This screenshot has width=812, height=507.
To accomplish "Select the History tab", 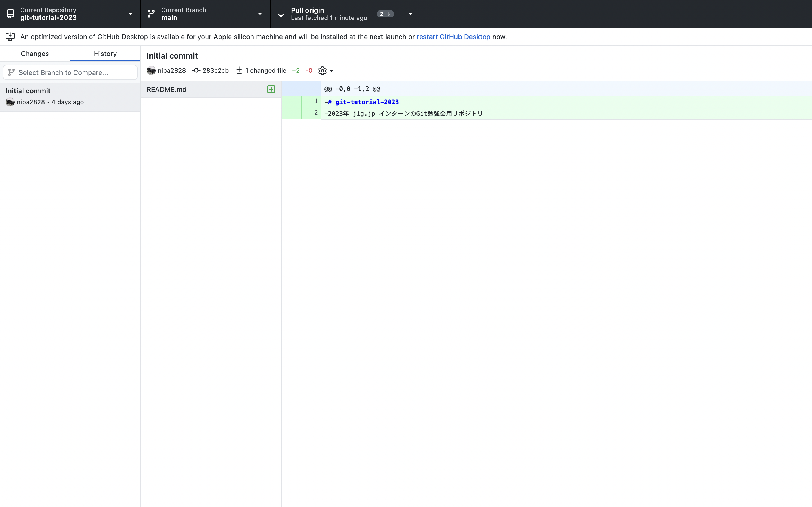I will (105, 54).
